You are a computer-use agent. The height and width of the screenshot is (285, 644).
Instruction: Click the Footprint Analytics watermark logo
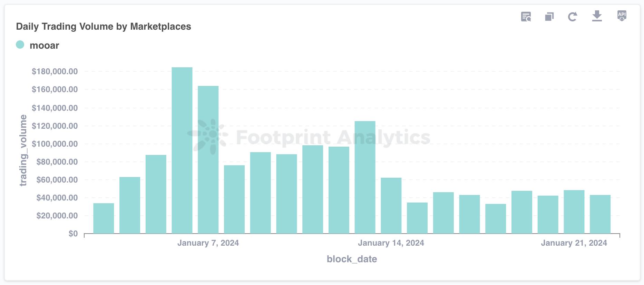coord(208,136)
